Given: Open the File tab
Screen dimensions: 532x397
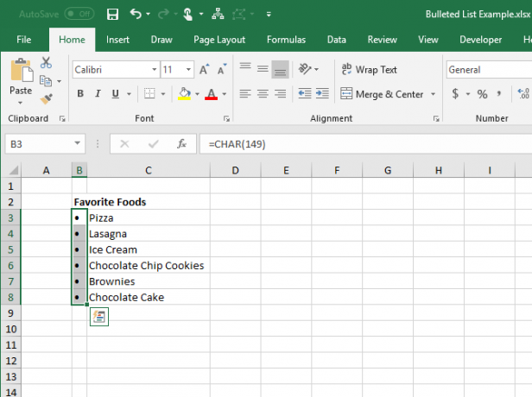Looking at the screenshot, I should pyautogui.click(x=24, y=40).
